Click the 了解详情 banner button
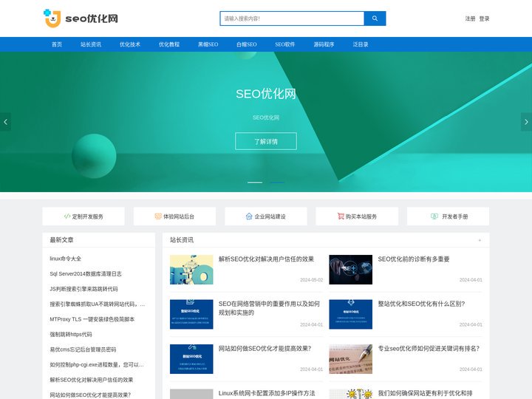 [266, 141]
